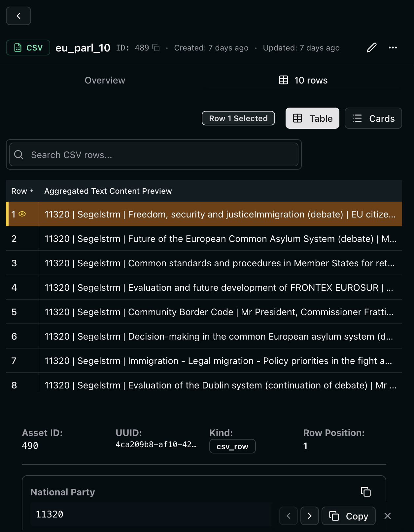
Task: Sort by the Row column header
Action: pyautogui.click(x=22, y=191)
